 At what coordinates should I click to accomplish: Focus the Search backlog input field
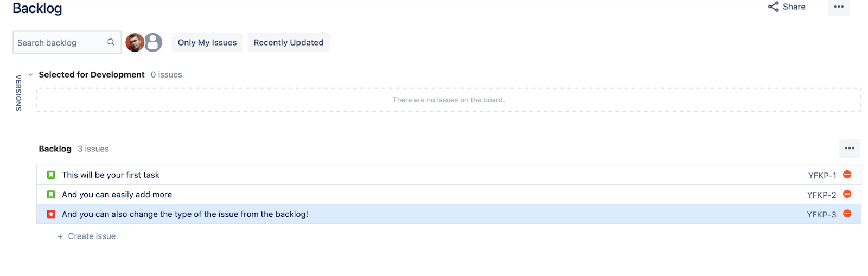click(x=60, y=42)
